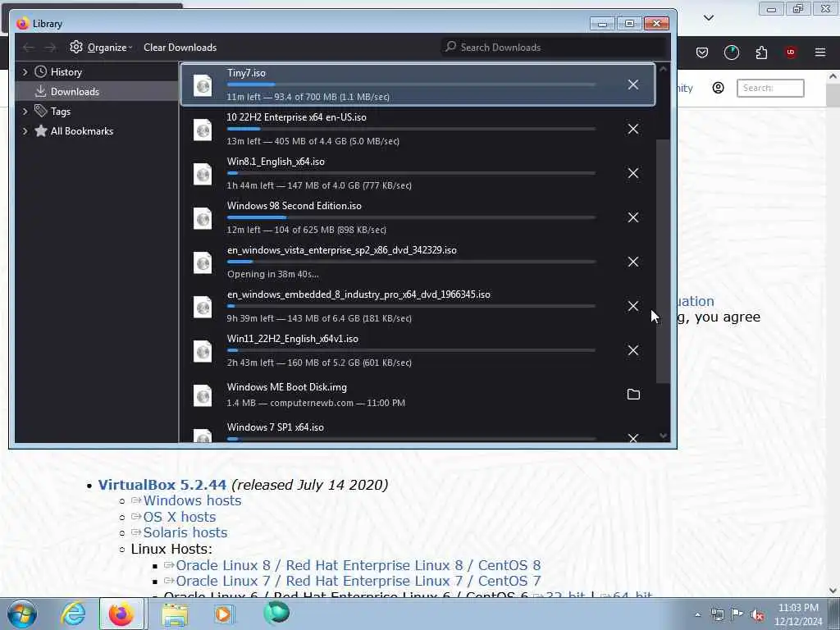Screen dimensions: 840x630
Task: Open Windows hosts download link
Action: [192, 501]
